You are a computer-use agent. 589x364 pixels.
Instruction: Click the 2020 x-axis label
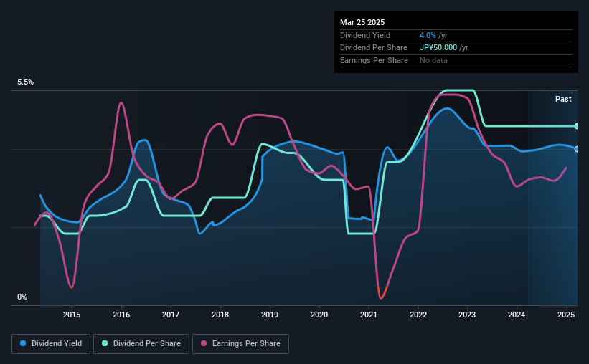pyautogui.click(x=319, y=315)
